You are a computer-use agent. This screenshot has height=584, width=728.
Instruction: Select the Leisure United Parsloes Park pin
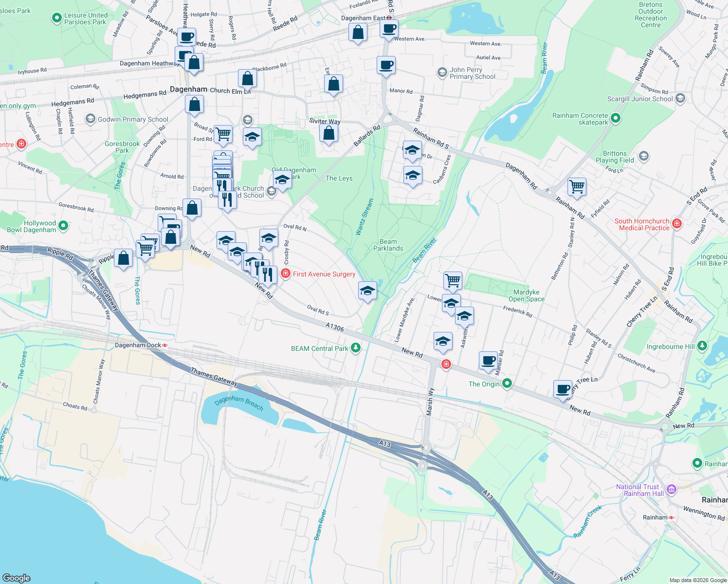(56, 18)
